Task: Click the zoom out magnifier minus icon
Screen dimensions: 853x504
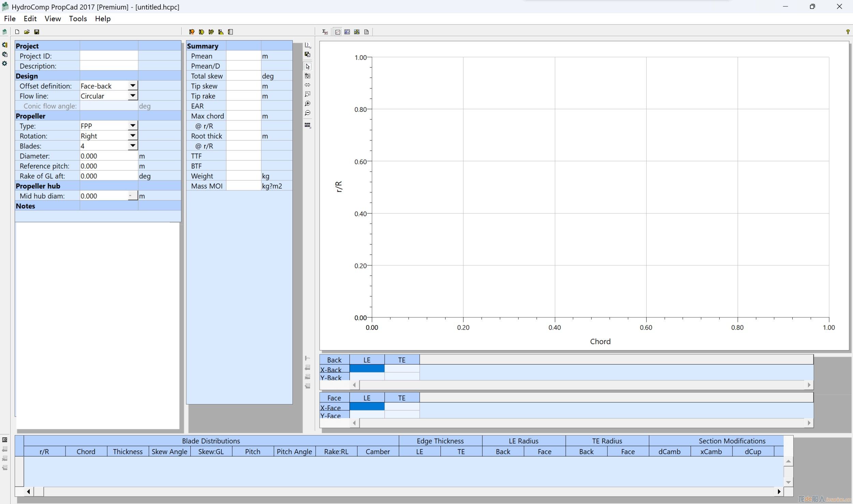Action: [x=307, y=113]
